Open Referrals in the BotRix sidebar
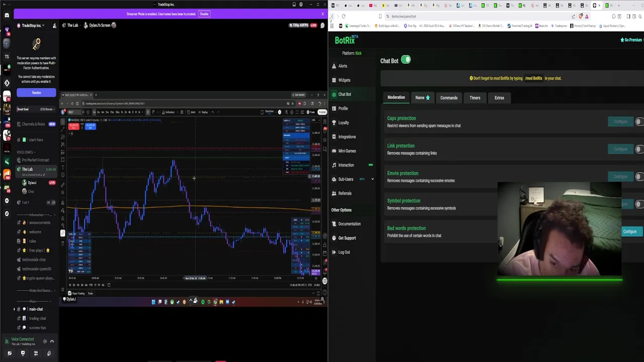The height and width of the screenshot is (362, 644). tap(345, 193)
